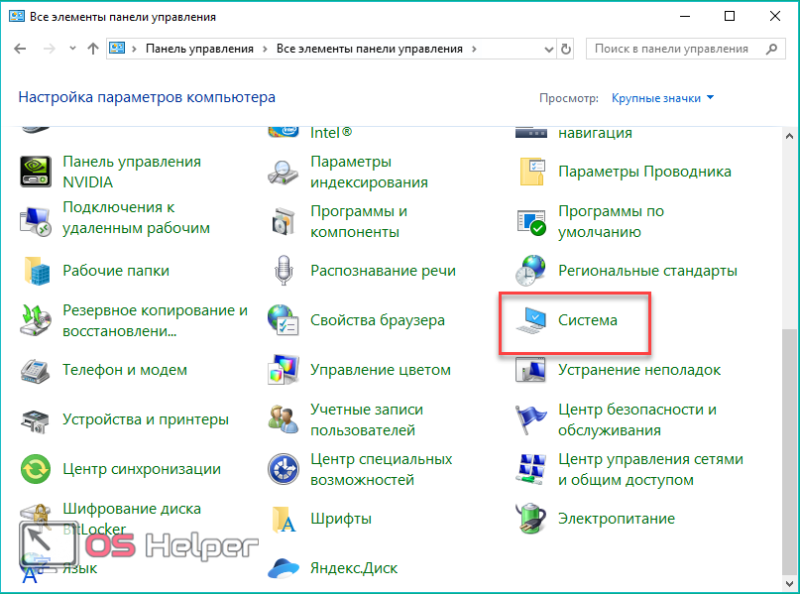Open the Browser Properties icon

[283, 320]
